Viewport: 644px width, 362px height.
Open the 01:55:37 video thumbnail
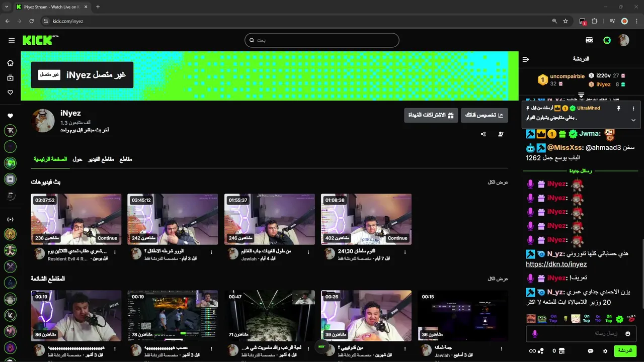270,219
